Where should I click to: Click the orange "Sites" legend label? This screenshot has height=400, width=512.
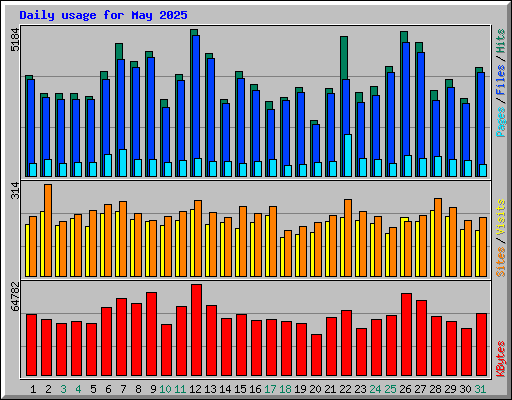click(x=500, y=262)
